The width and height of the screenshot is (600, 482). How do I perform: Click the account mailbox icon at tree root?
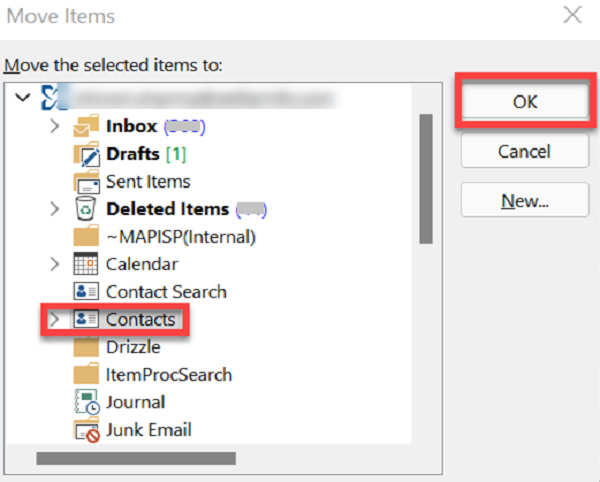(54, 98)
